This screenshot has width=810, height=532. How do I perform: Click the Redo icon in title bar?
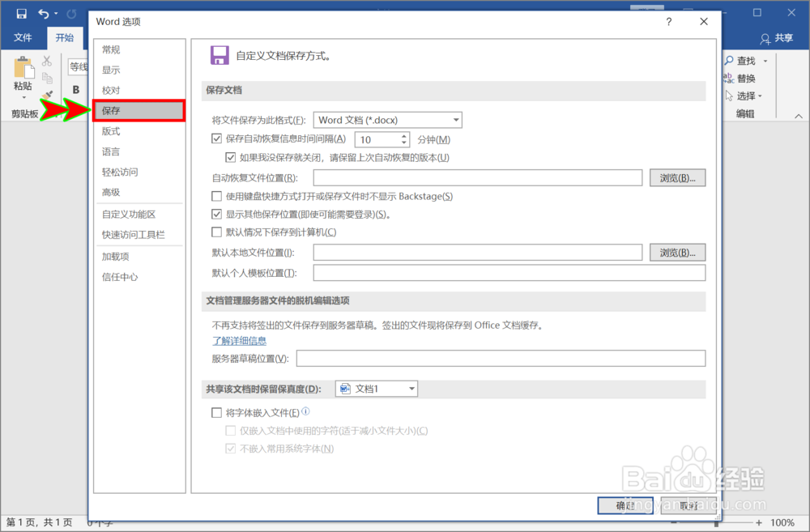click(x=72, y=14)
